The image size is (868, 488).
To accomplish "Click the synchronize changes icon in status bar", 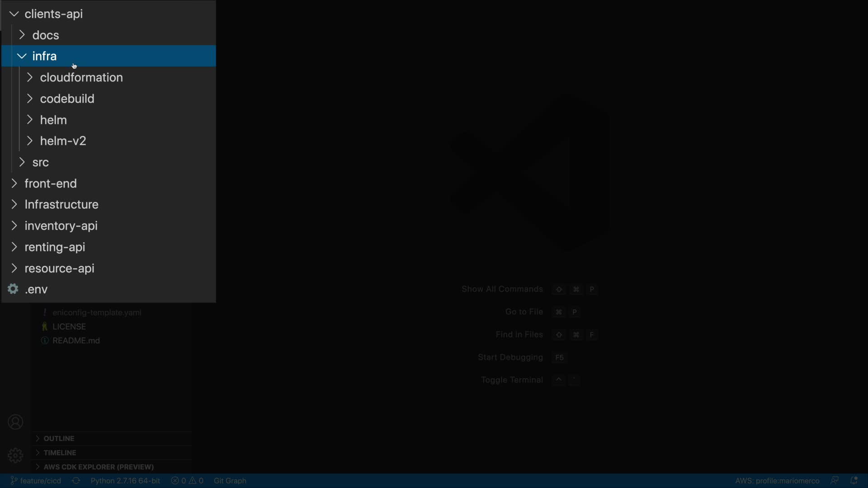I will click(76, 481).
